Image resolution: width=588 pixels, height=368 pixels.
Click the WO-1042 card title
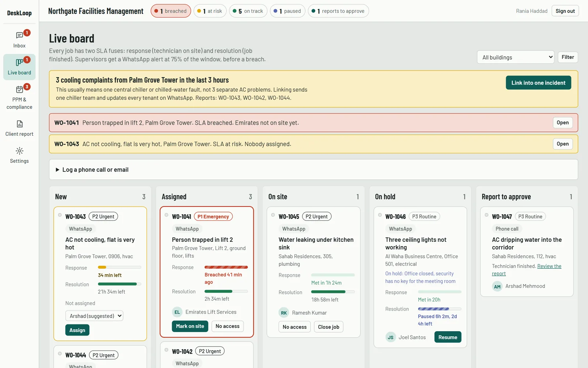182,351
